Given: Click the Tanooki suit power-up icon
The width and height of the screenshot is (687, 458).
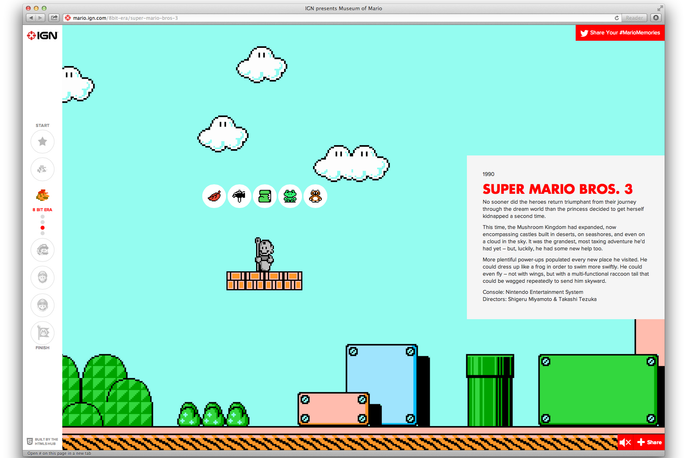Looking at the screenshot, I should tap(316, 196).
